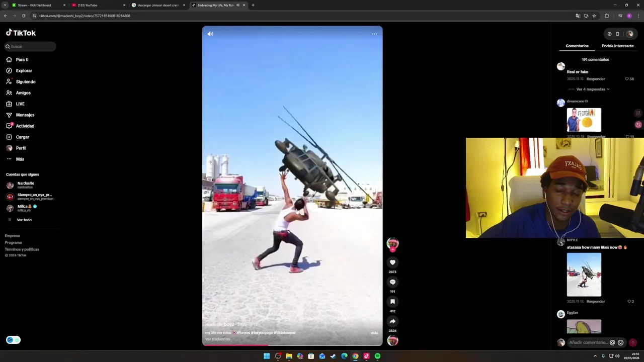Seek using the video progress bar
644x362 pixels.
point(292,345)
